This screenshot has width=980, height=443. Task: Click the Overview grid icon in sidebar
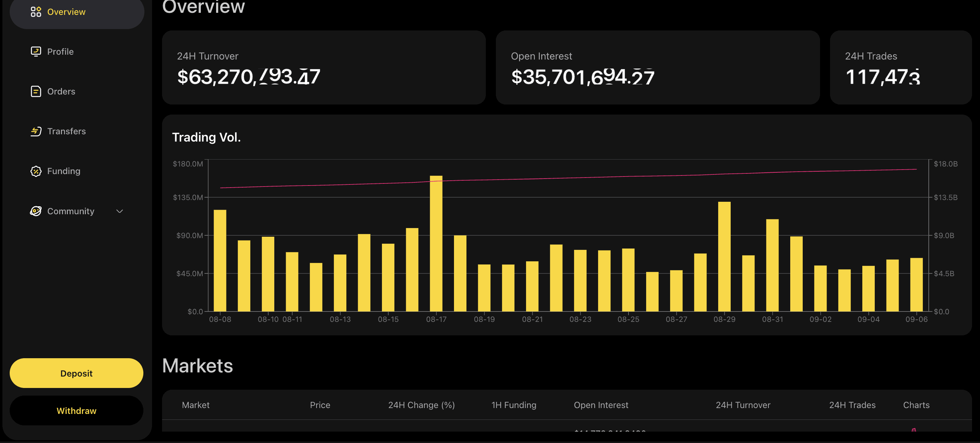point(36,12)
